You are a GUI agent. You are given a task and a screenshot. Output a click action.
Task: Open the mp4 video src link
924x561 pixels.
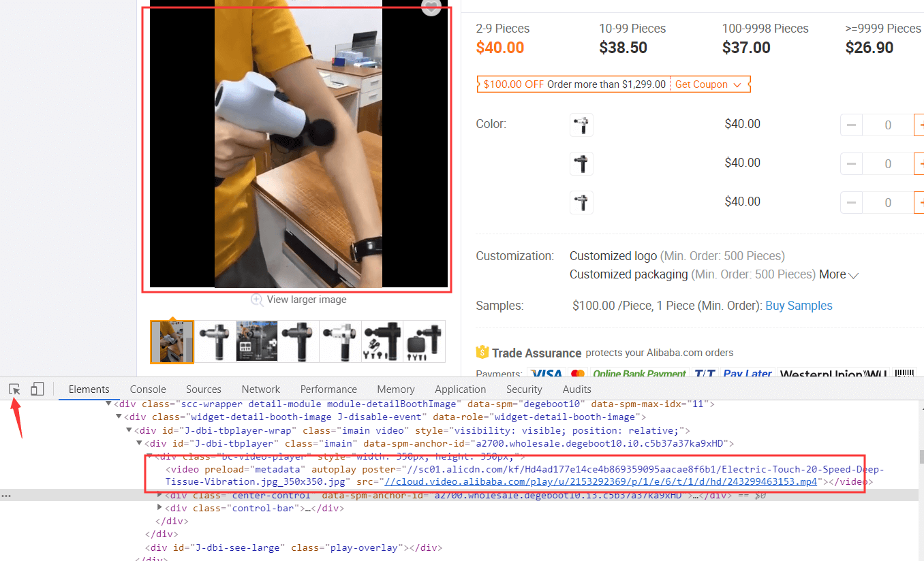coord(600,482)
